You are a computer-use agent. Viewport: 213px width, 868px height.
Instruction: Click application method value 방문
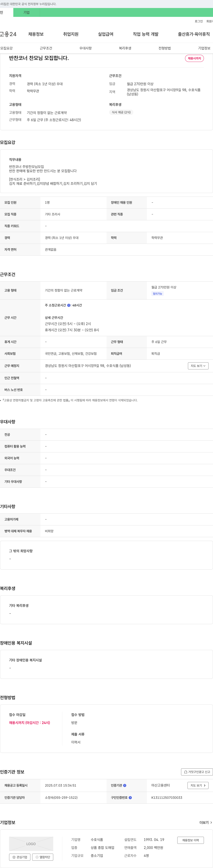tap(74, 723)
